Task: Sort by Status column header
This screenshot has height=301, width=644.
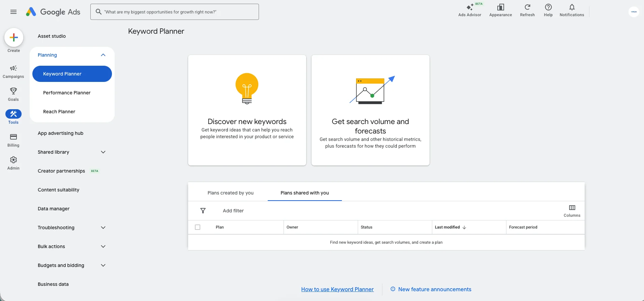Action: (367, 227)
